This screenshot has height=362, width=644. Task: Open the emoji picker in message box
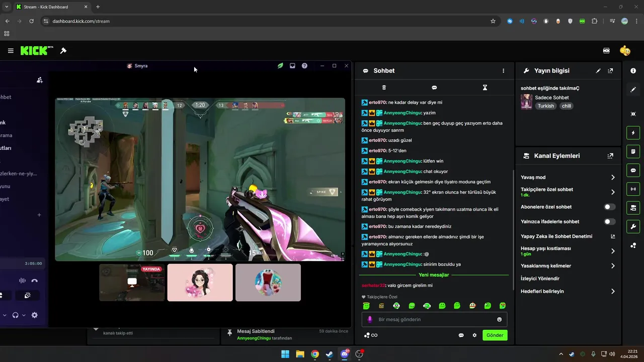499,319
